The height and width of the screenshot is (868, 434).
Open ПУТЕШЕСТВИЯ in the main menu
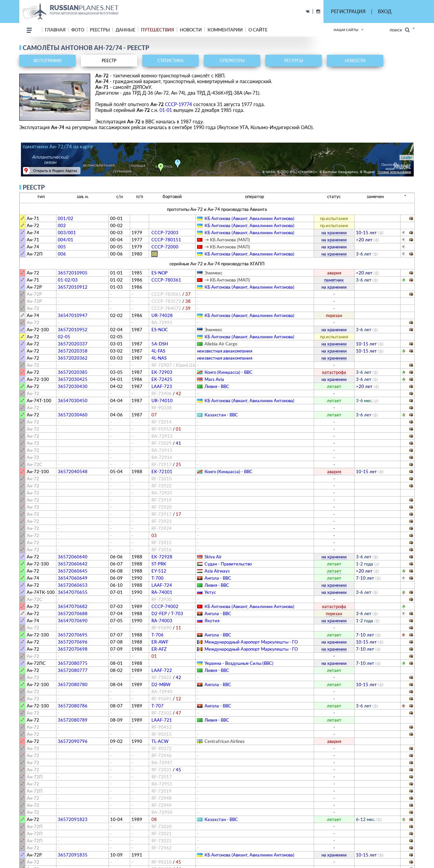(157, 30)
